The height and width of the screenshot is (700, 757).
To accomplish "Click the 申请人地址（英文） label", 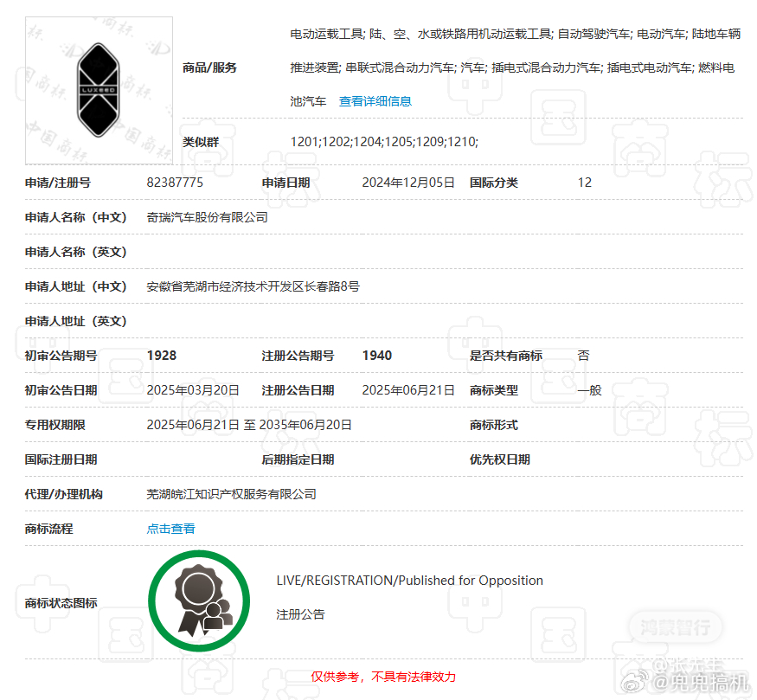I will coord(76,321).
